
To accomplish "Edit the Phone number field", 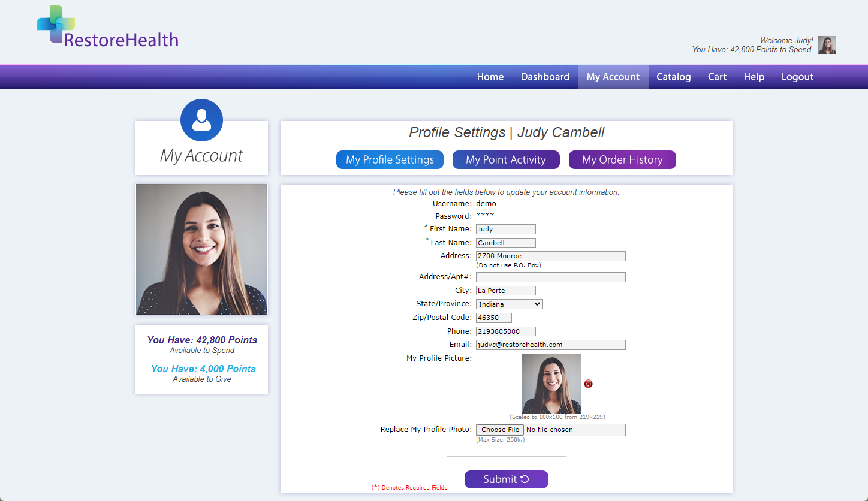I will click(x=506, y=331).
